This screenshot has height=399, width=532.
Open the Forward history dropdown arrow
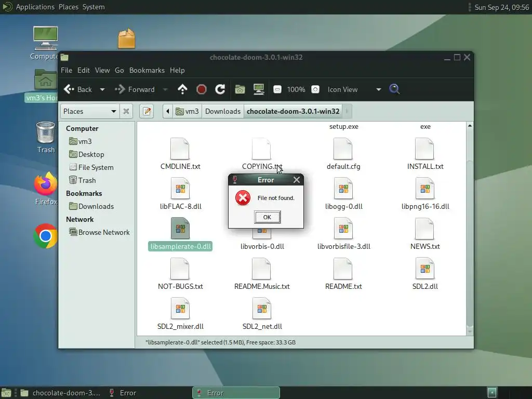coord(165,89)
